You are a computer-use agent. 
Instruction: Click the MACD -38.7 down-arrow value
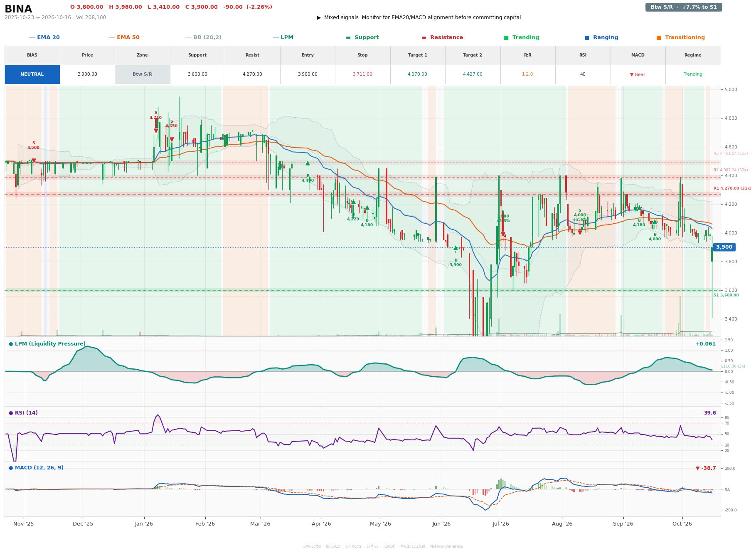[706, 468]
